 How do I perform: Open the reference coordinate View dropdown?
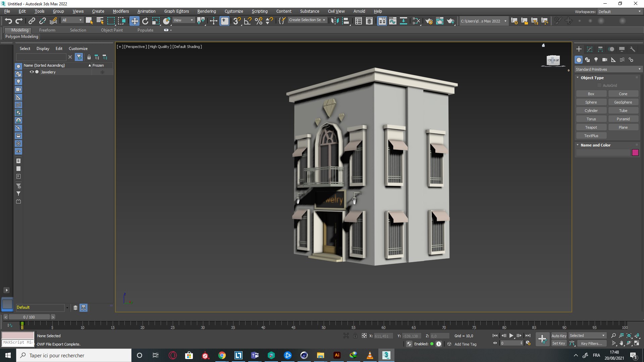point(183,20)
